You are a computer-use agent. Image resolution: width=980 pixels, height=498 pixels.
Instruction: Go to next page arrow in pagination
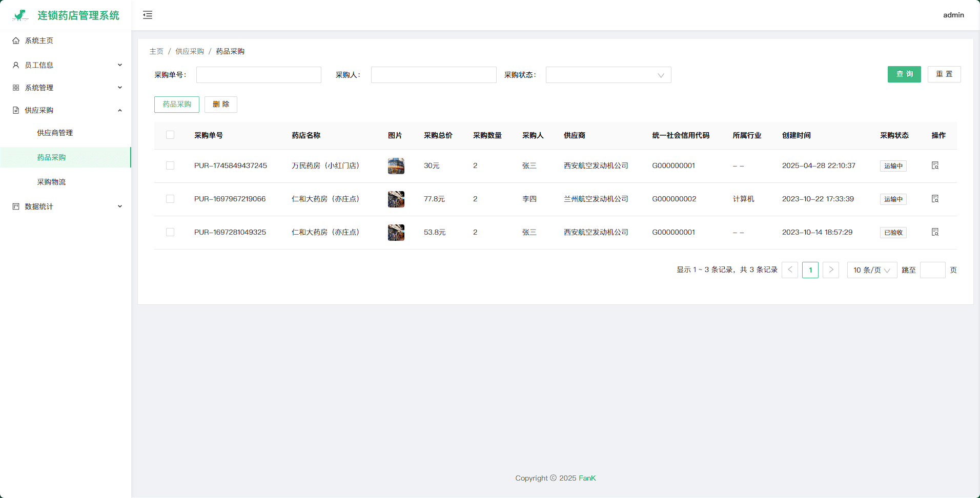(830, 270)
